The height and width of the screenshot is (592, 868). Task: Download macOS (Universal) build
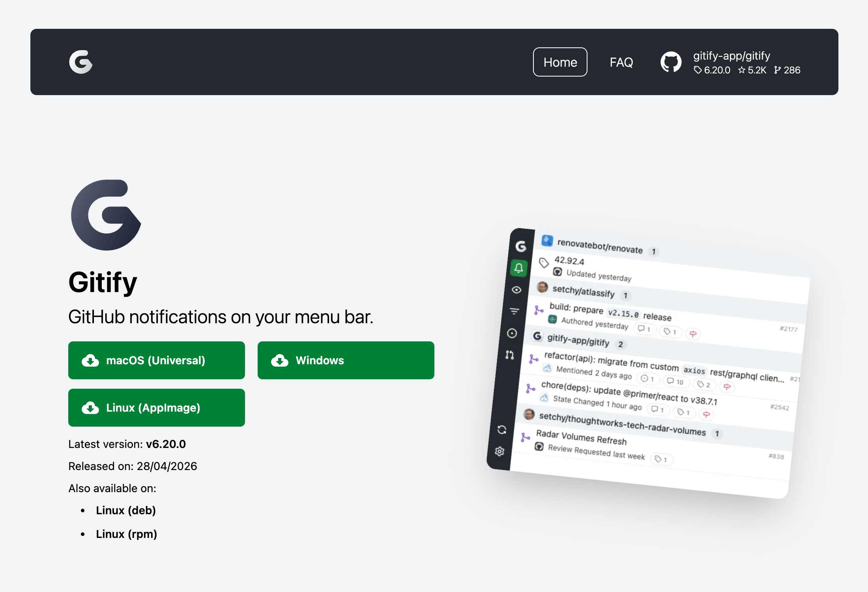[156, 360]
